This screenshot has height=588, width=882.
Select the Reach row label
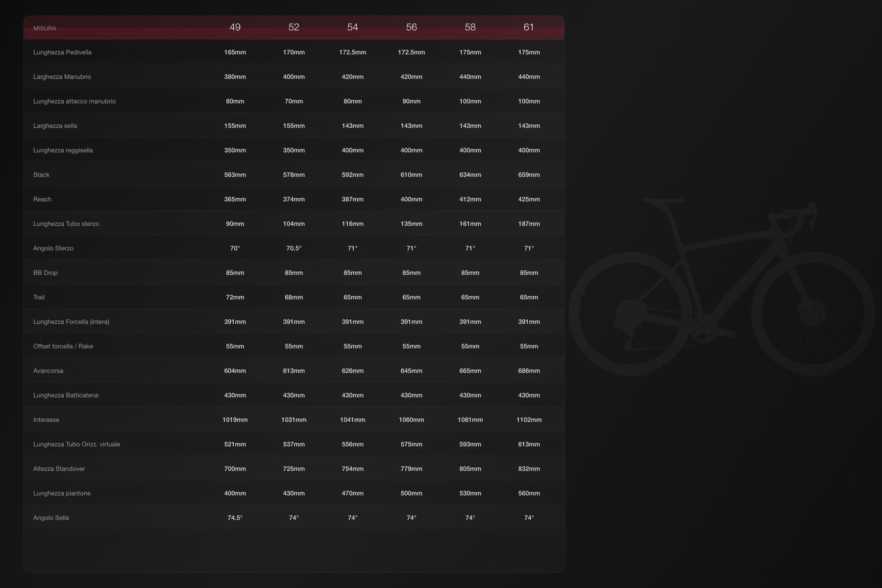42,199
